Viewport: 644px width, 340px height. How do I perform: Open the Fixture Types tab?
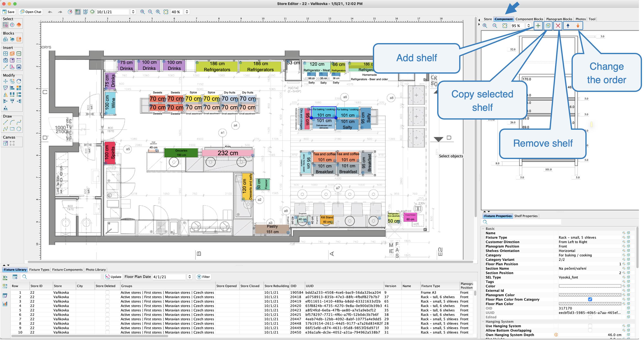pyautogui.click(x=39, y=270)
